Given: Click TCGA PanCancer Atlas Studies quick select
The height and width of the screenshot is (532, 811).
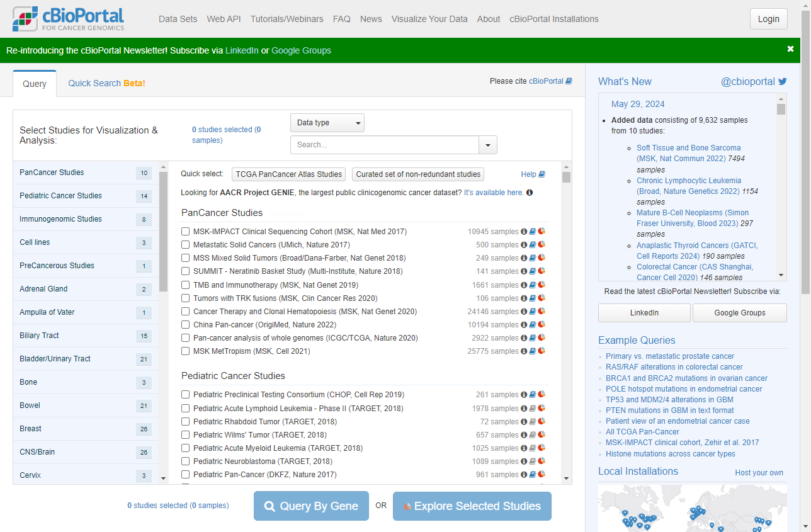Looking at the screenshot, I should [290, 174].
